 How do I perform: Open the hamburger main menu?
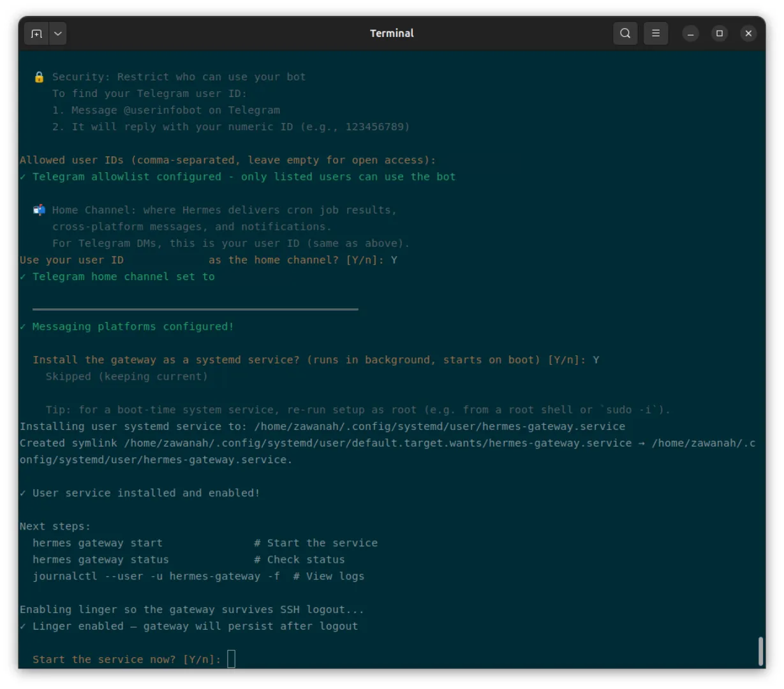[656, 33]
